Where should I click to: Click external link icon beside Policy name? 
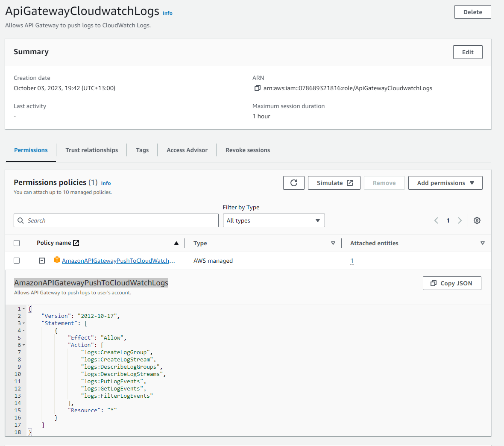[76, 243]
